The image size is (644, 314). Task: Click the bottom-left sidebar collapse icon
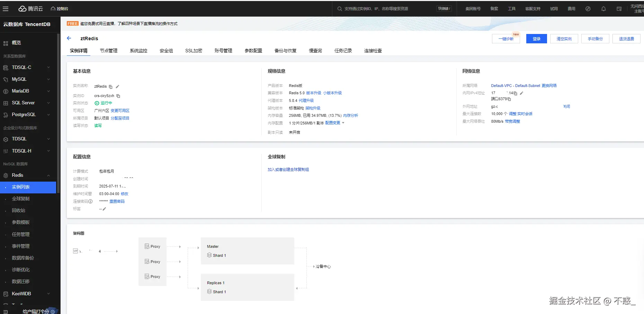[6, 311]
